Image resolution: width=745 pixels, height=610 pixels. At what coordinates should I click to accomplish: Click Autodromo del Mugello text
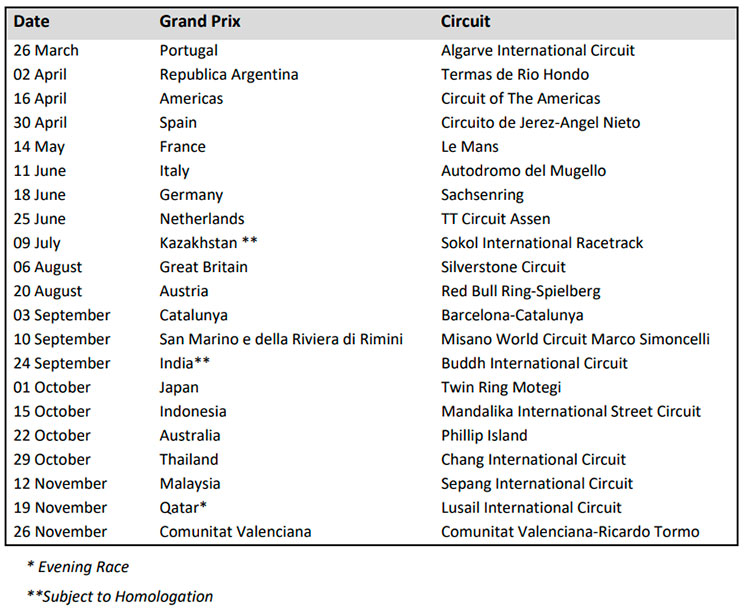[524, 171]
